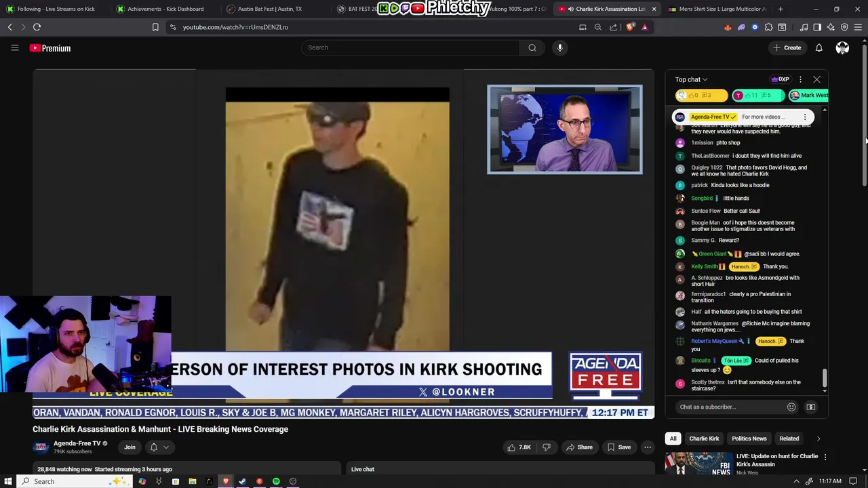Viewport: 868px width, 488px height.
Task: Go to YouTube Premium home logo
Action: [50, 48]
